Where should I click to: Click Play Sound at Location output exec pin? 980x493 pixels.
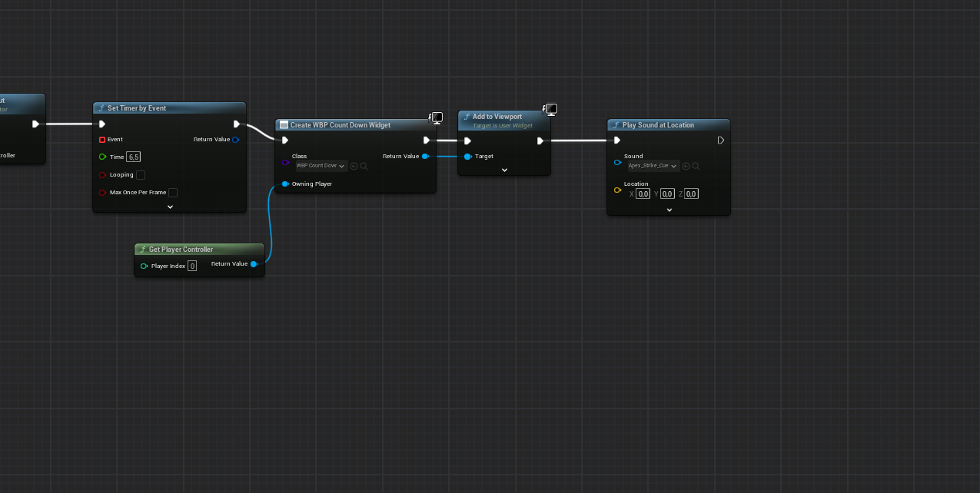(x=720, y=141)
